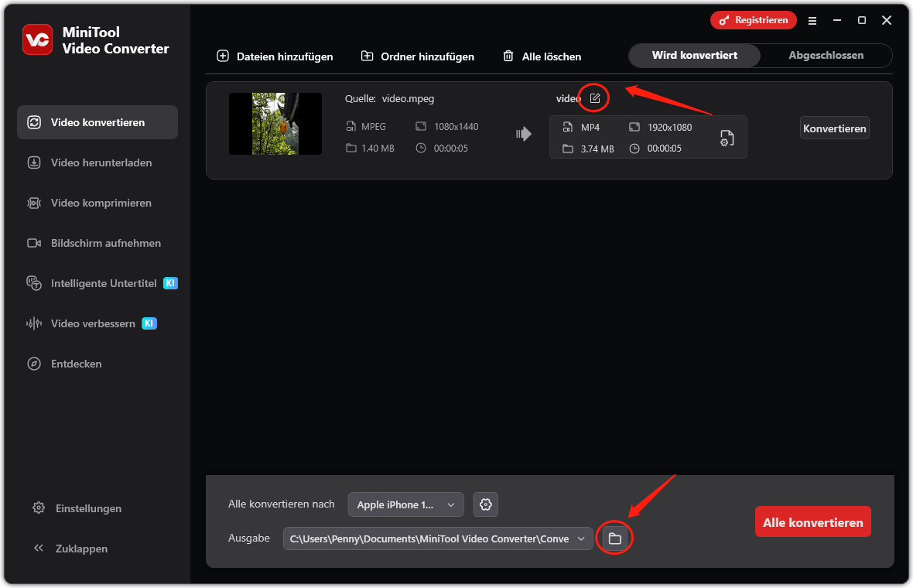Screen dimensions: 913x588
Task: Open Video konvertieren in sidebar
Action: tap(97, 122)
